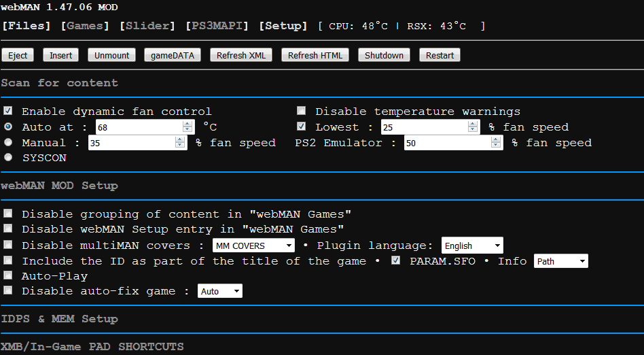This screenshot has width=644, height=355.
Task: Click the Unmount button
Action: tap(111, 55)
